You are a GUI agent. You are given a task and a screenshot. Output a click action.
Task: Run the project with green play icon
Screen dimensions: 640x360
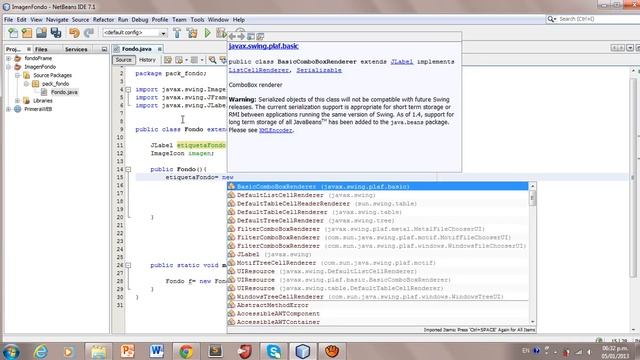tap(207, 33)
